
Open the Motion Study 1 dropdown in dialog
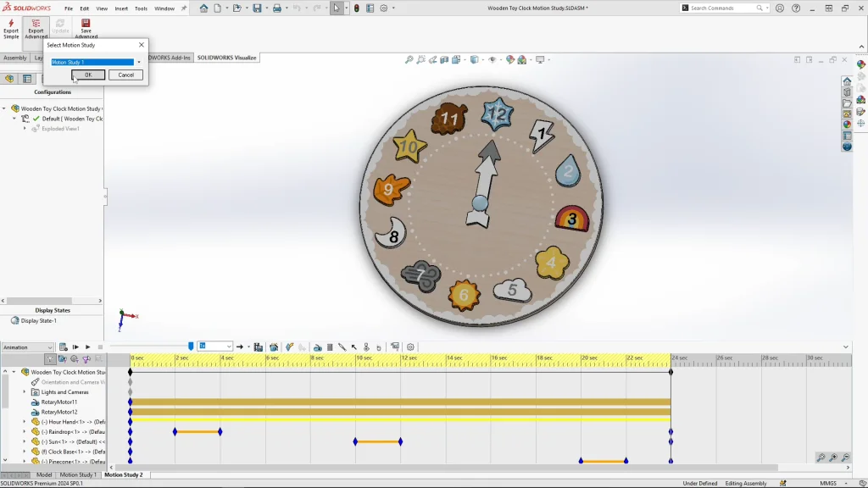tap(139, 62)
